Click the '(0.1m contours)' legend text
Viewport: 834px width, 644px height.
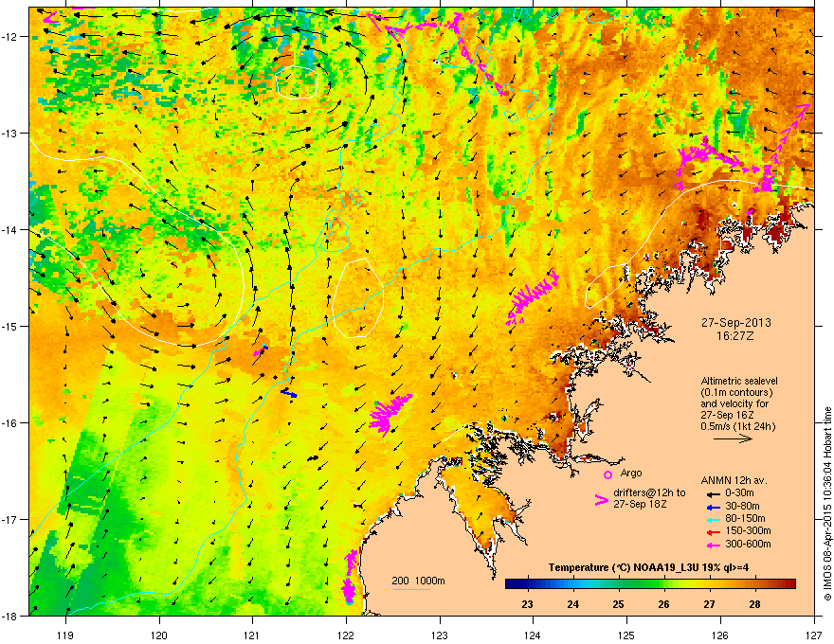click(x=736, y=392)
